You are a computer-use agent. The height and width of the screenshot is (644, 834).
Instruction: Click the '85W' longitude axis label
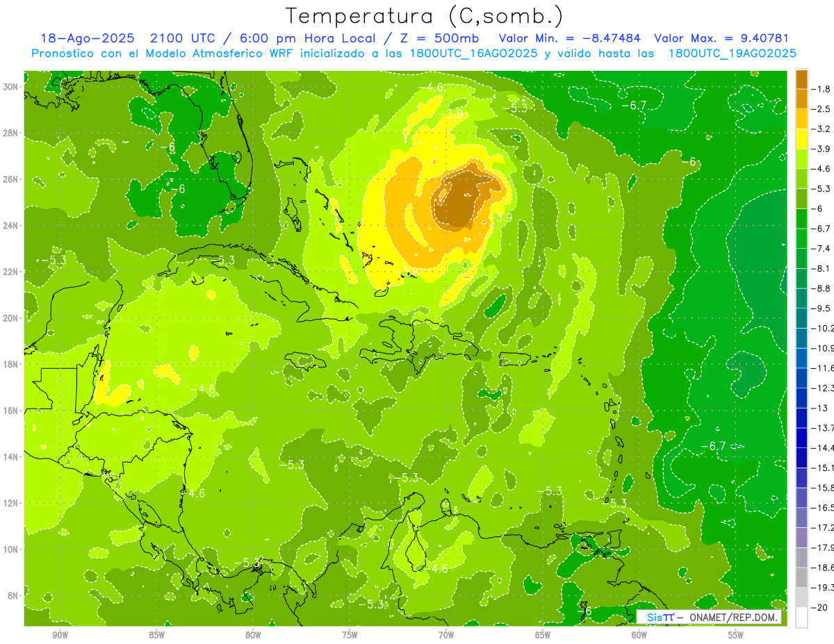point(157,636)
